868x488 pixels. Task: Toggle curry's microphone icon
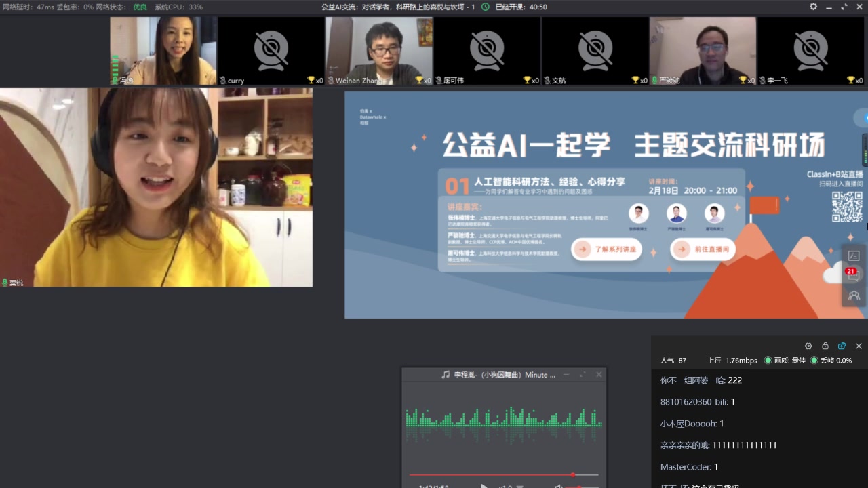pyautogui.click(x=222, y=80)
